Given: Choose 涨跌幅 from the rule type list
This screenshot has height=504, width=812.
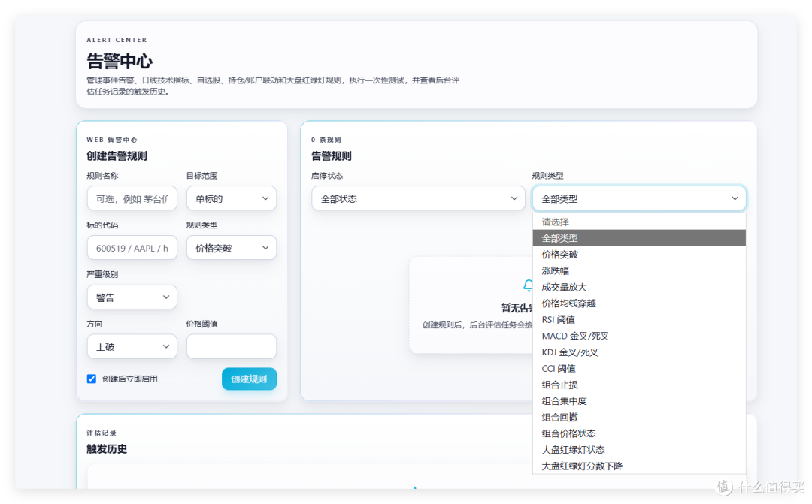Looking at the screenshot, I should [639, 270].
